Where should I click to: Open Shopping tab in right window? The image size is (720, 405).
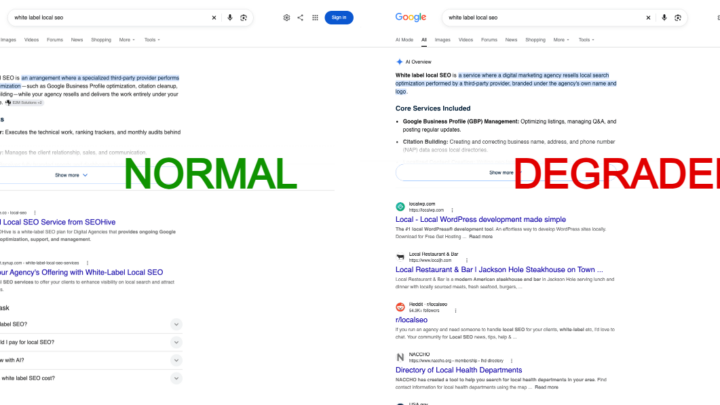coord(535,40)
